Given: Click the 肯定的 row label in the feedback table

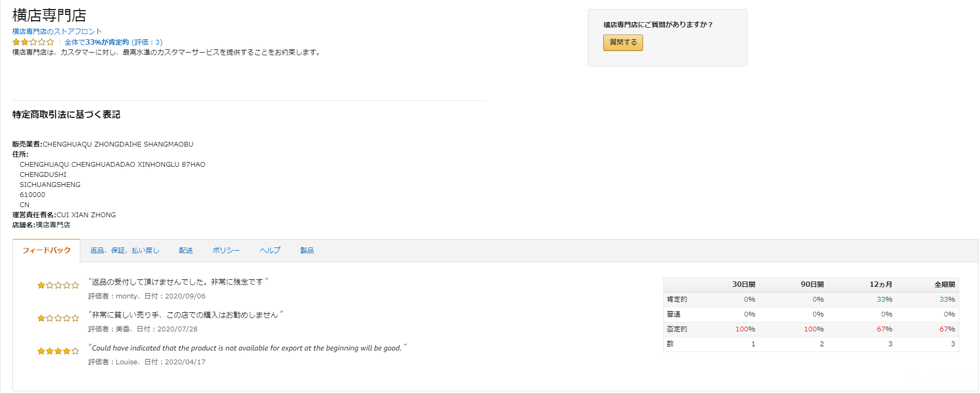Looking at the screenshot, I should 677,300.
